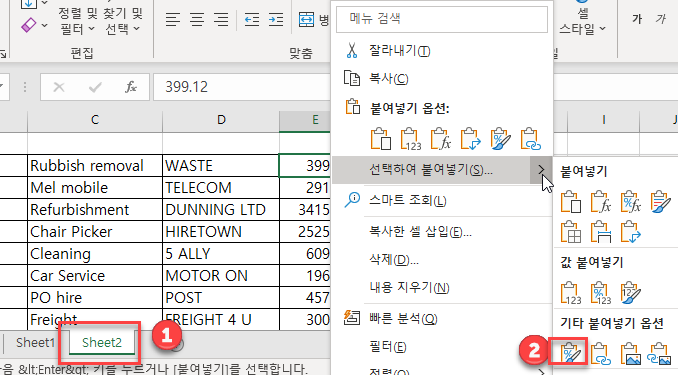
Task: Click 필터(E) menu entry
Action: tap(387, 346)
